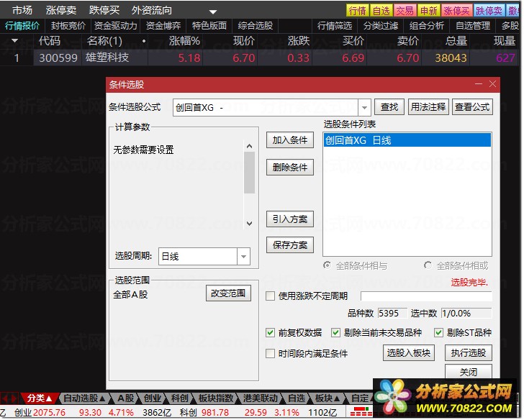The width and height of the screenshot is (524, 420).
Task: Click the 查看公式 button
Action: pyautogui.click(x=472, y=107)
